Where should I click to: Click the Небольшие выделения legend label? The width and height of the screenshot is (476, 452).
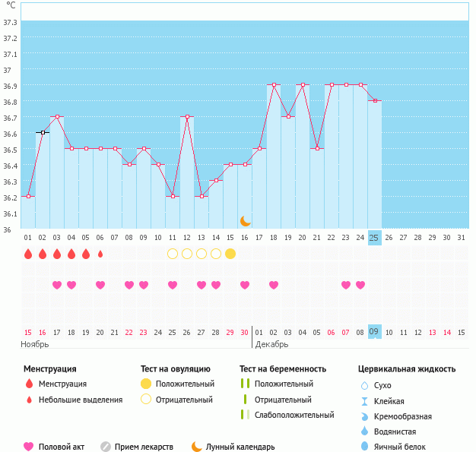click(81, 400)
